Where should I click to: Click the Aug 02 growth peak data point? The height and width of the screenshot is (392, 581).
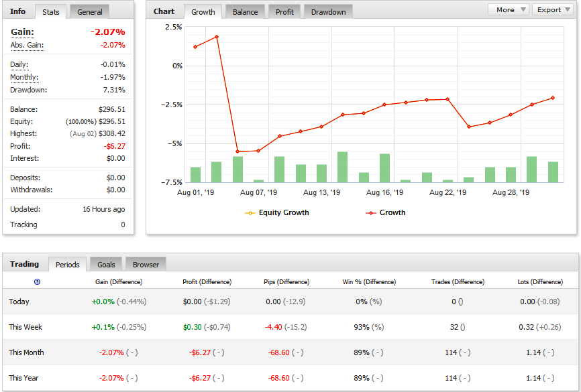coord(217,37)
